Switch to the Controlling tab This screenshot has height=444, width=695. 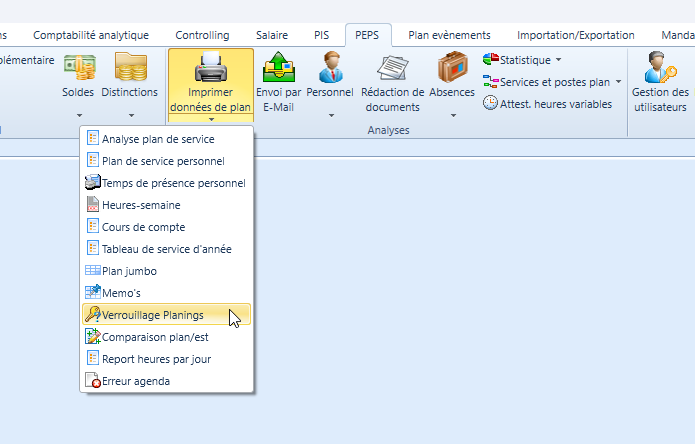(x=202, y=35)
